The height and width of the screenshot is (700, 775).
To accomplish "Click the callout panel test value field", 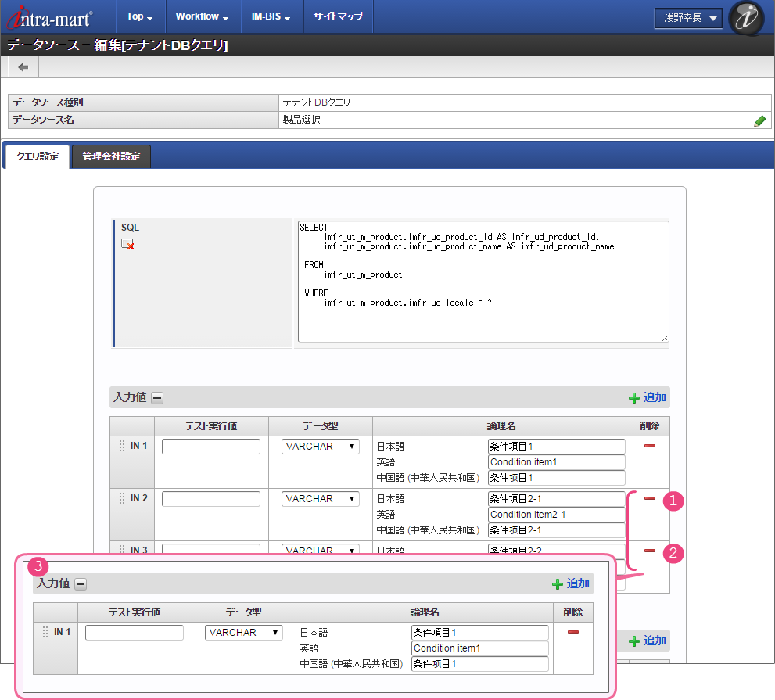I will click(x=135, y=633).
